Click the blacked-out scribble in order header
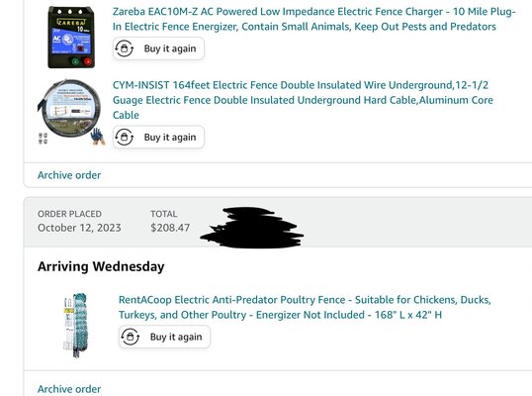 pyautogui.click(x=252, y=228)
